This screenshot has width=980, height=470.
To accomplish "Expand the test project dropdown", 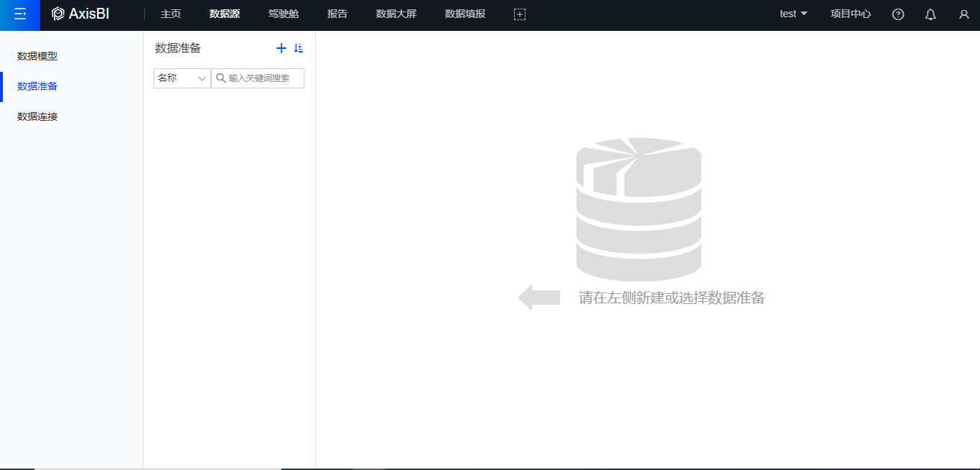I will pyautogui.click(x=793, y=14).
